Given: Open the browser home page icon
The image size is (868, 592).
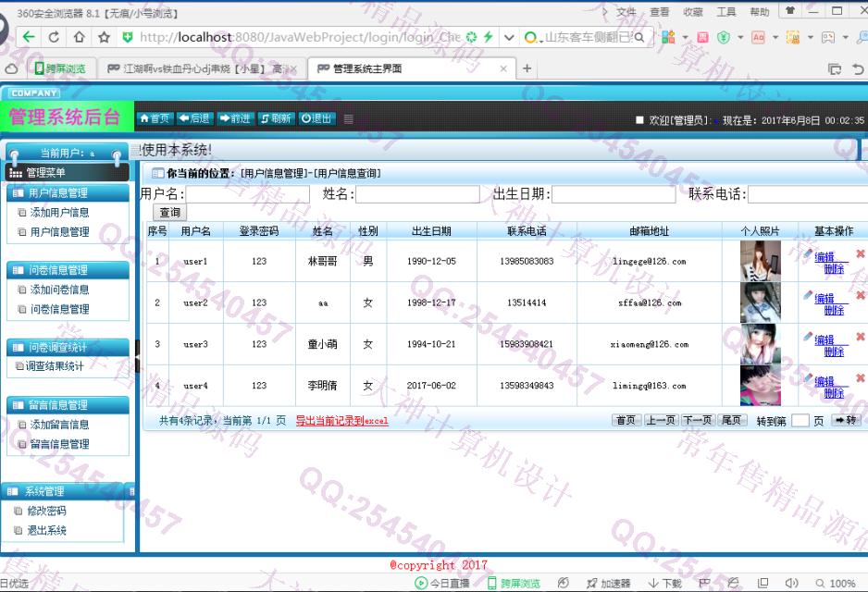Looking at the screenshot, I should point(80,37).
